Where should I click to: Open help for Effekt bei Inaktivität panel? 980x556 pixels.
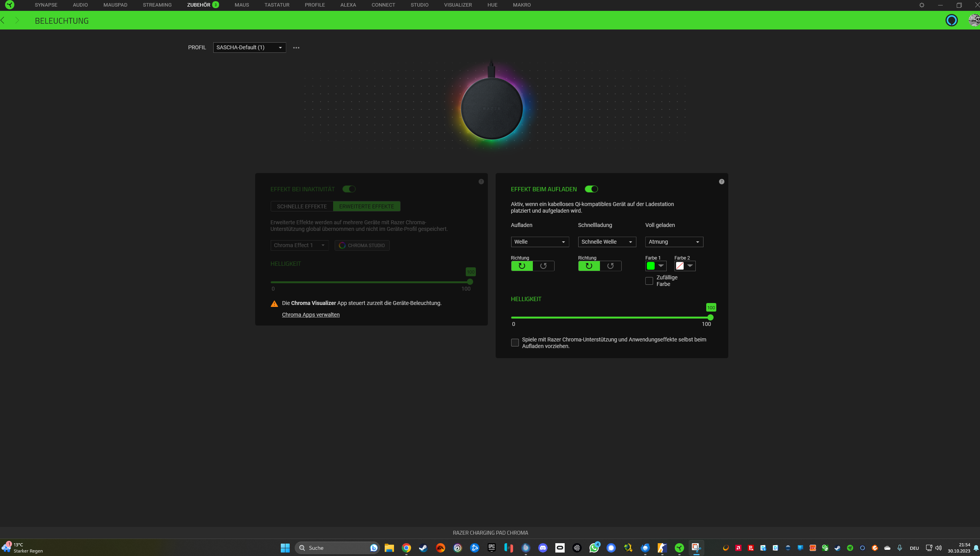(x=481, y=182)
